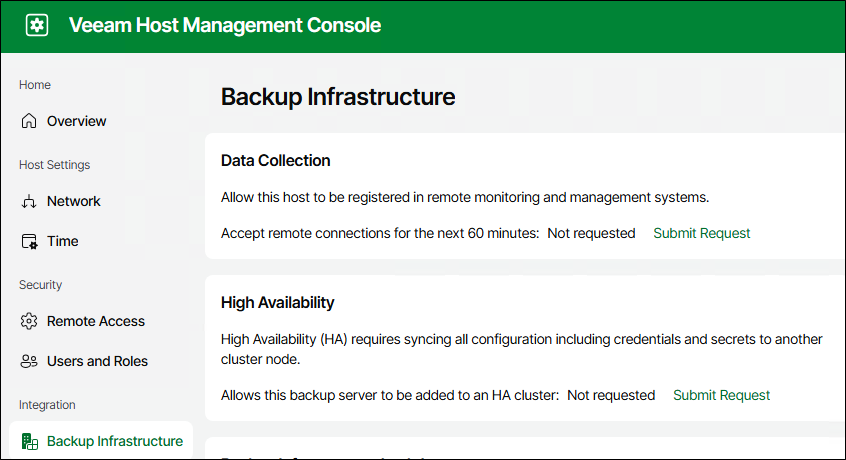Click the Network icon in the sidebar
Screen dimensions: 846x460
tap(29, 201)
